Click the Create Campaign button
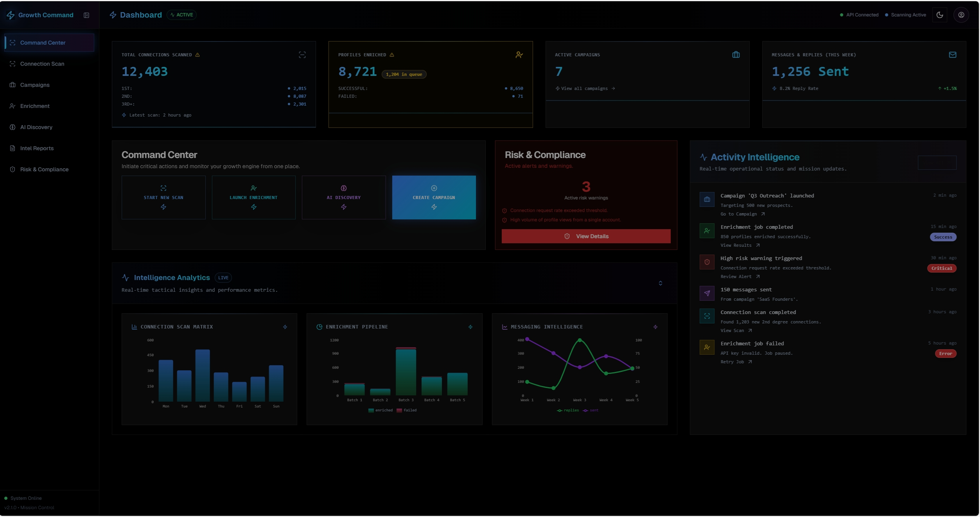980x517 pixels. coord(434,197)
